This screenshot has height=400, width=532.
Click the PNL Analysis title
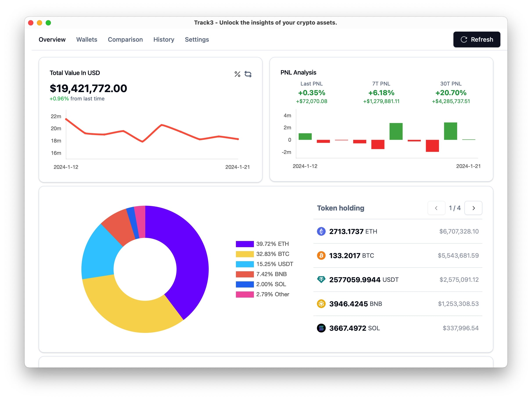pyautogui.click(x=298, y=73)
